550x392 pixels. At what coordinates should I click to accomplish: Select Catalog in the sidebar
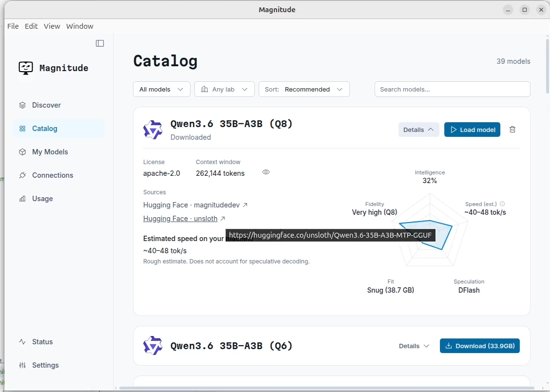tap(59, 129)
